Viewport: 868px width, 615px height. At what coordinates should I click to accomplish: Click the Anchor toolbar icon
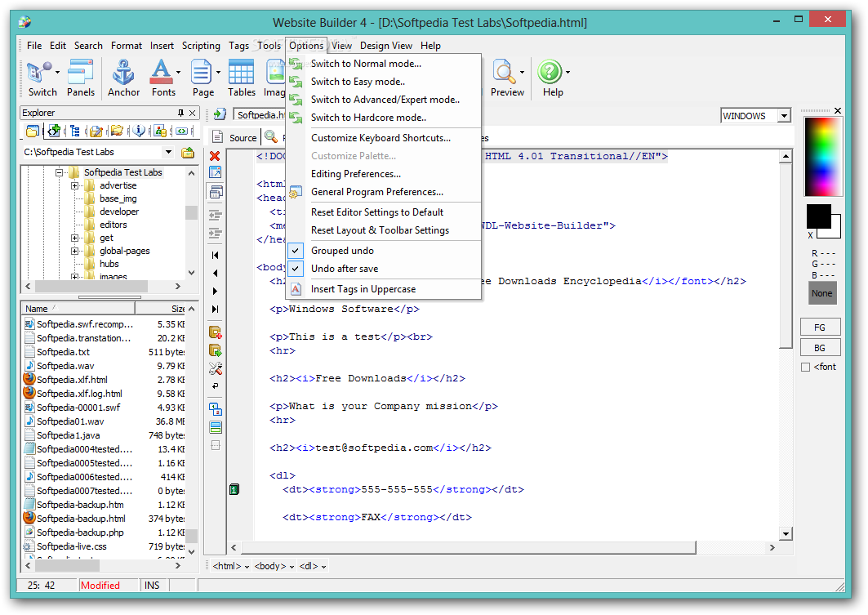pyautogui.click(x=123, y=73)
